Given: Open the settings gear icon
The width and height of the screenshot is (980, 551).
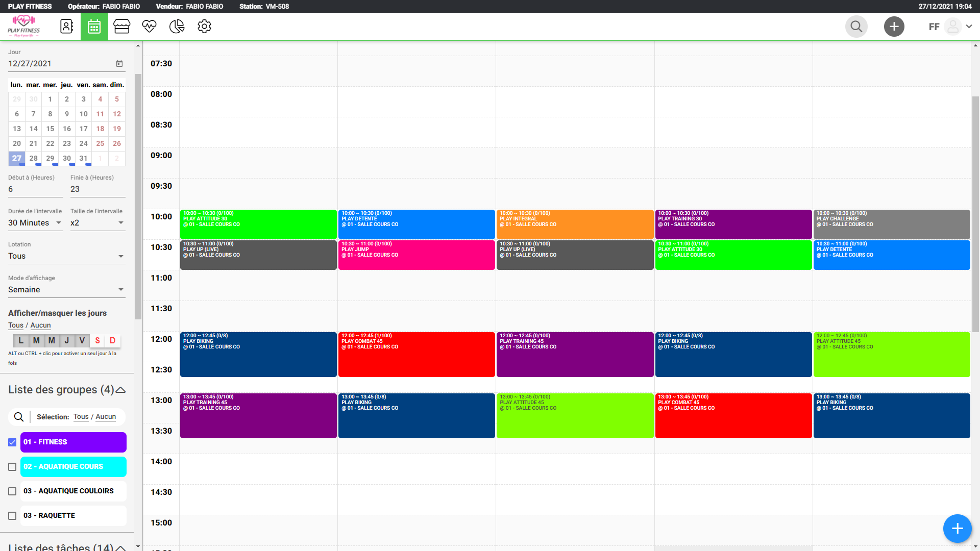Looking at the screenshot, I should [x=204, y=27].
